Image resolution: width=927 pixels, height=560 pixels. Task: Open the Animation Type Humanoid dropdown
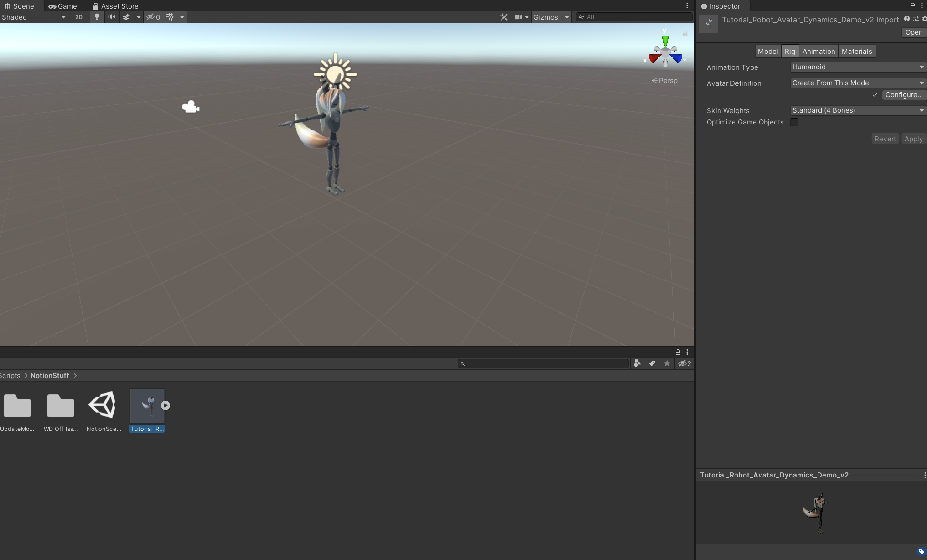[x=858, y=67]
